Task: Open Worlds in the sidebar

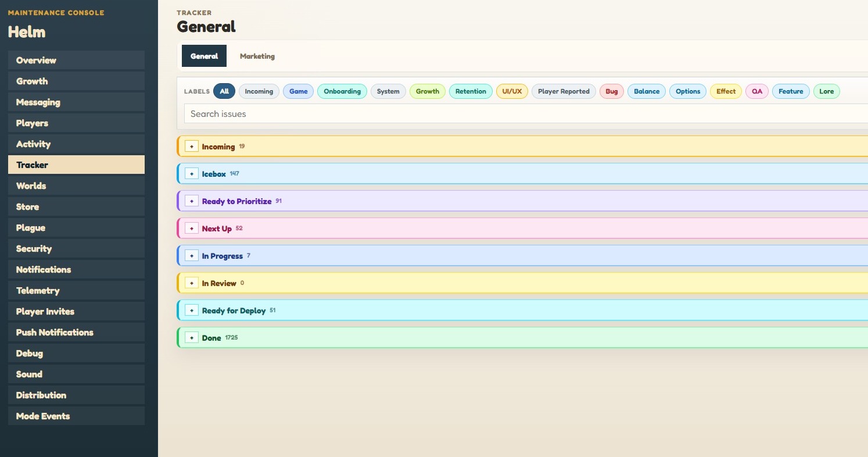Action: pyautogui.click(x=76, y=185)
